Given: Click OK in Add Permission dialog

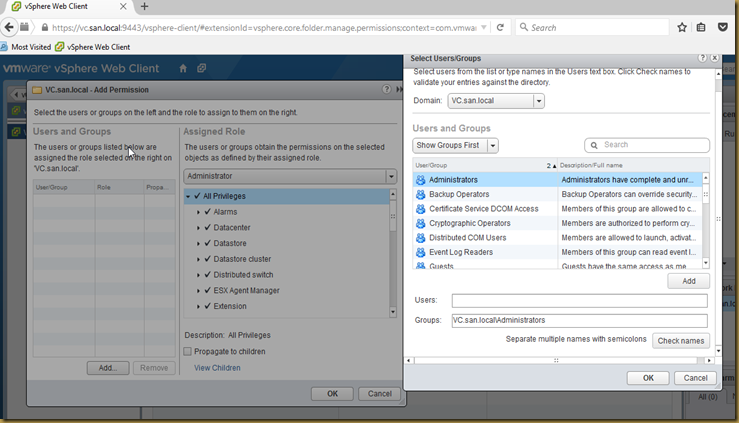Looking at the screenshot, I should click(x=332, y=394).
